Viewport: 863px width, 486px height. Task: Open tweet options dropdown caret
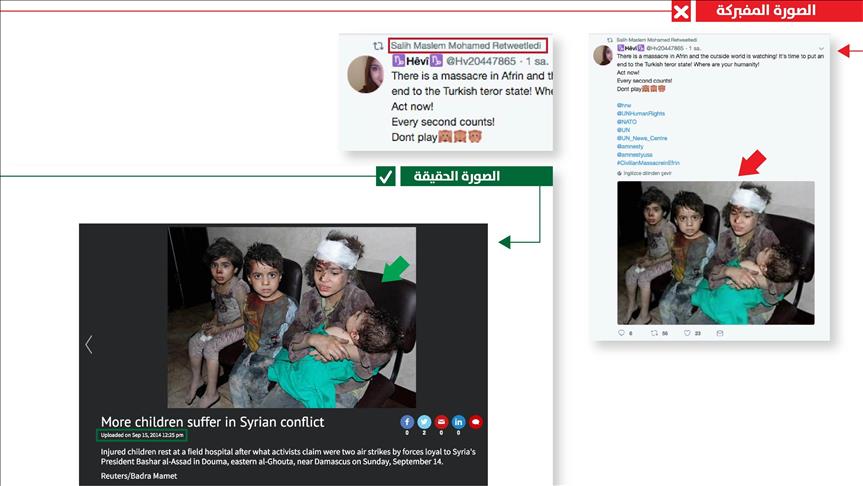pyautogui.click(x=821, y=48)
